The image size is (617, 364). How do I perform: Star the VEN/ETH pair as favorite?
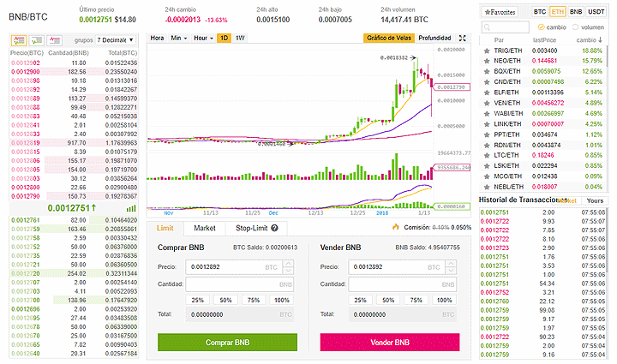[487, 103]
